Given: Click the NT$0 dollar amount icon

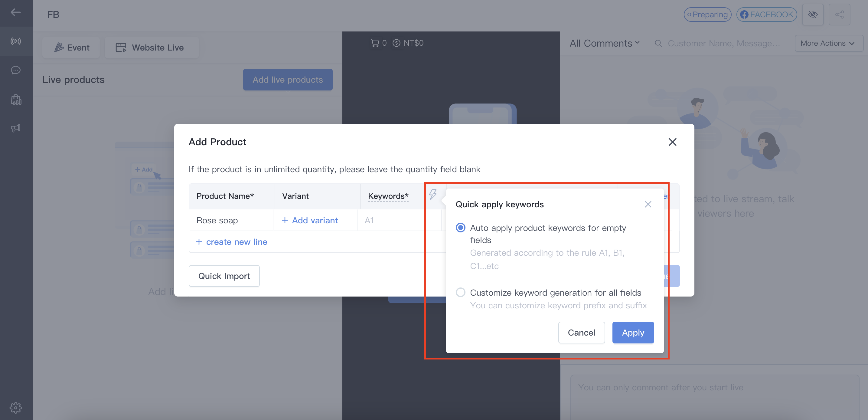Looking at the screenshot, I should tap(396, 43).
